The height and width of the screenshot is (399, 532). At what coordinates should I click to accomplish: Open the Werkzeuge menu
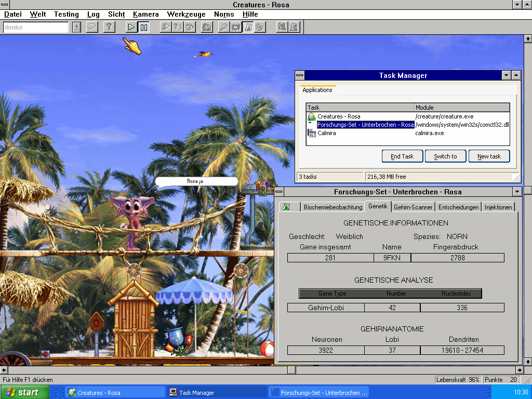click(x=187, y=14)
